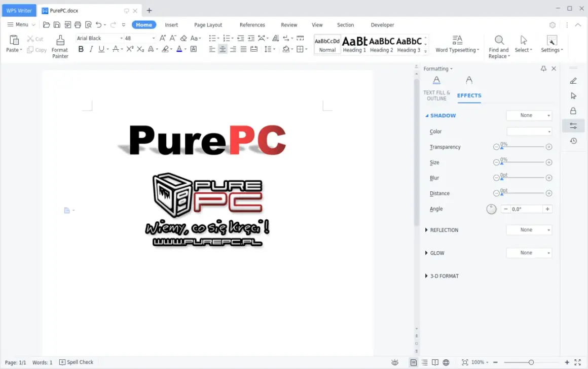
Task: Open the References tab
Action: tap(252, 25)
